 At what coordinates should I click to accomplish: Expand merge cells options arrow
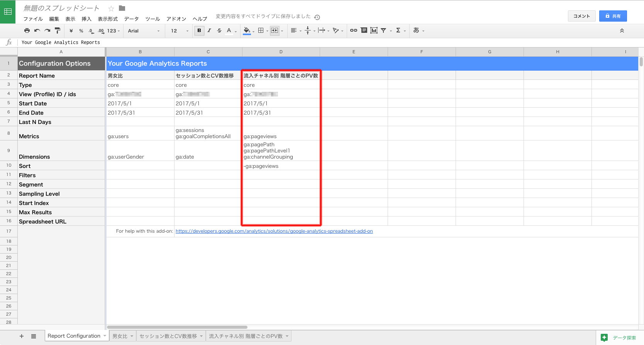[282, 31]
